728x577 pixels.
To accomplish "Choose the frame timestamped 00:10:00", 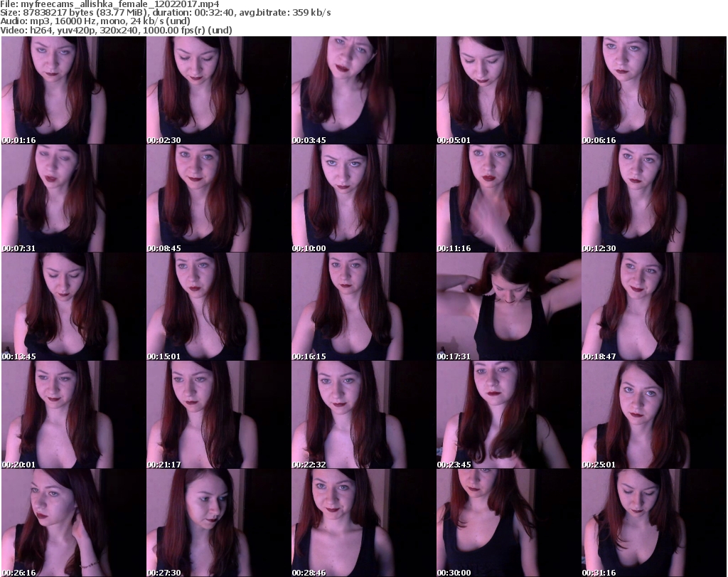I will click(x=363, y=198).
